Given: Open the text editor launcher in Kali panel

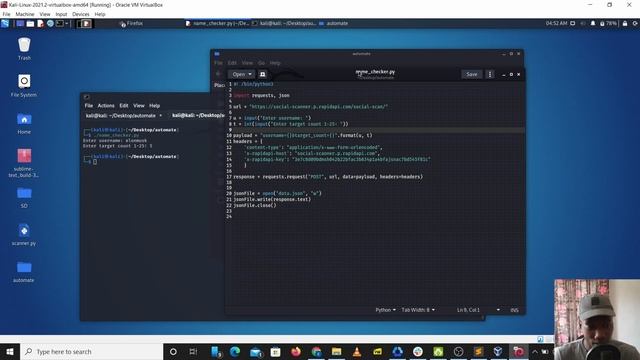Looking at the screenshot, I should click(40, 23).
